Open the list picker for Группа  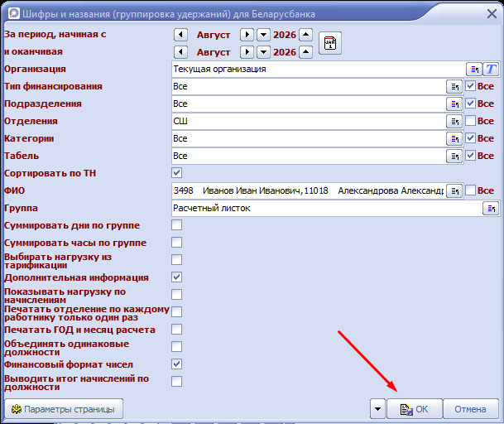click(491, 208)
